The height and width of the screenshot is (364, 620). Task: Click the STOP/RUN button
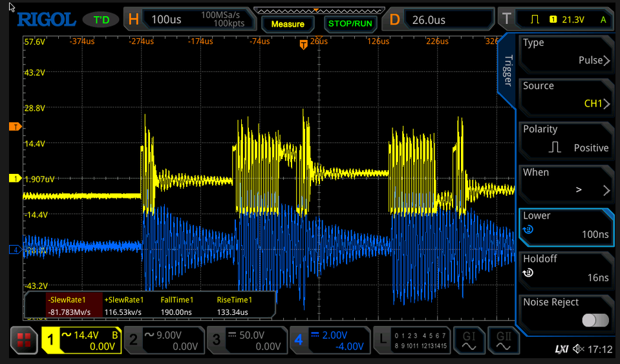click(x=350, y=24)
